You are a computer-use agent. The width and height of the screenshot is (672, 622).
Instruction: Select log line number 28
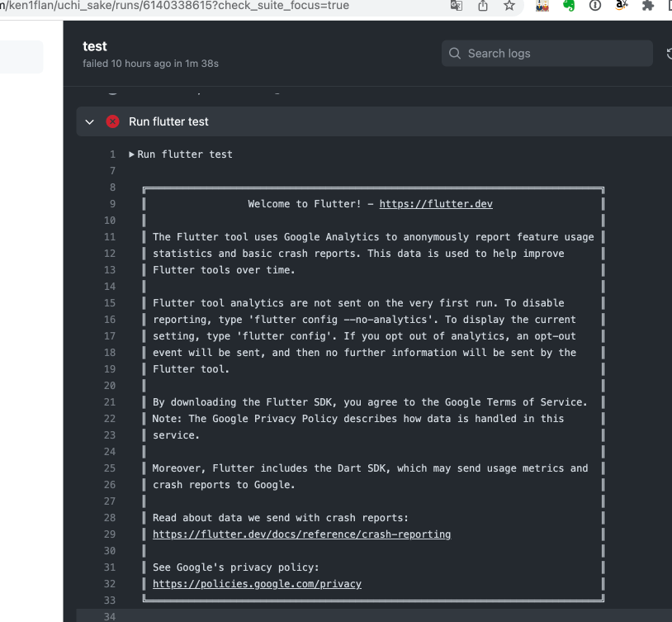click(x=110, y=518)
